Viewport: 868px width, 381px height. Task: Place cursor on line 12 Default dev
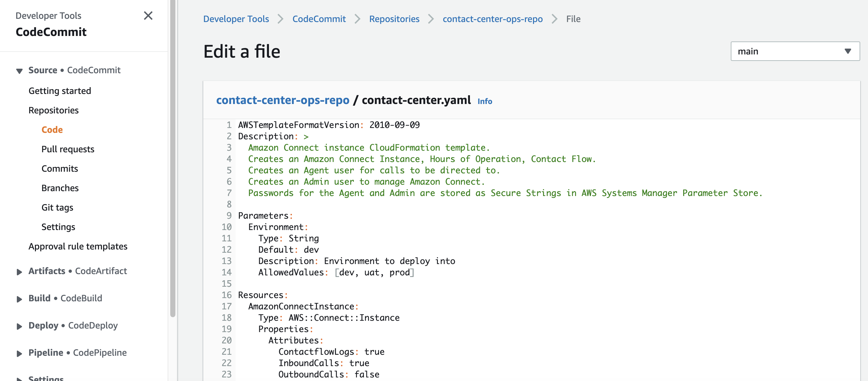tap(288, 249)
